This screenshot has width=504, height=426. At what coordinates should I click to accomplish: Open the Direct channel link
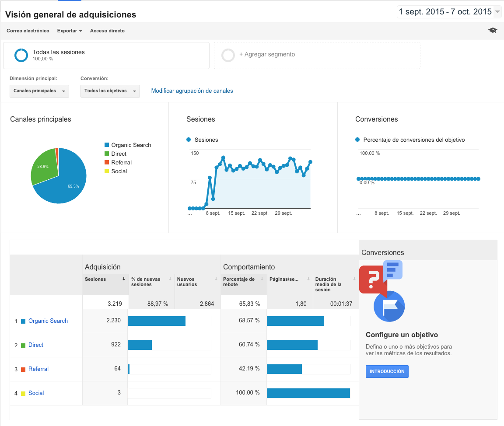coord(36,345)
